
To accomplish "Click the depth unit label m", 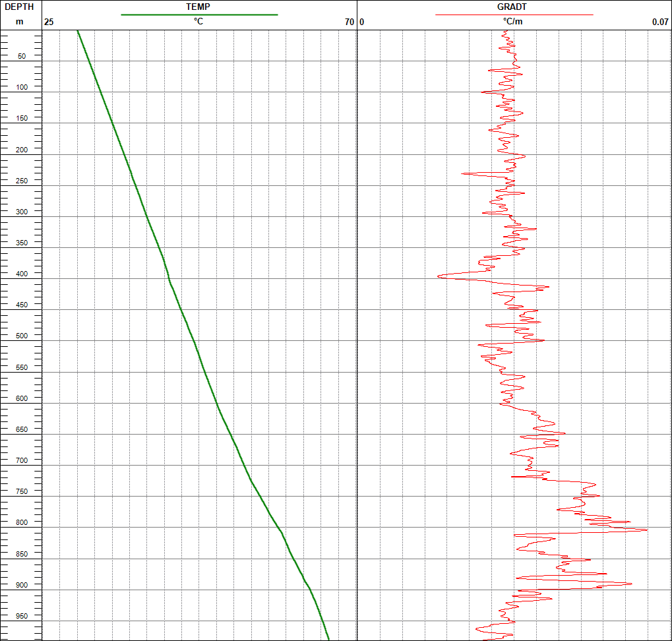I will click(19, 21).
